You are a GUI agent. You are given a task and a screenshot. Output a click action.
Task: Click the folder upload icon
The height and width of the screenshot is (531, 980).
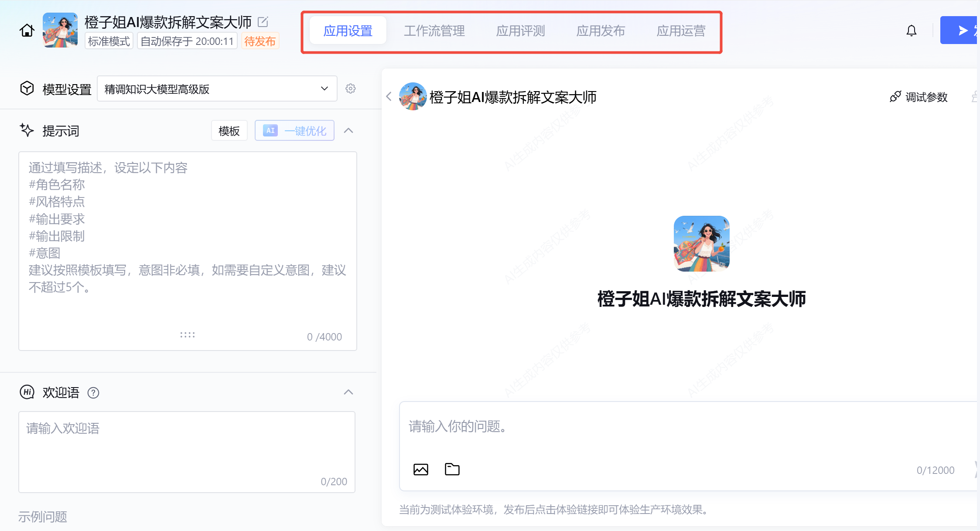click(x=452, y=470)
